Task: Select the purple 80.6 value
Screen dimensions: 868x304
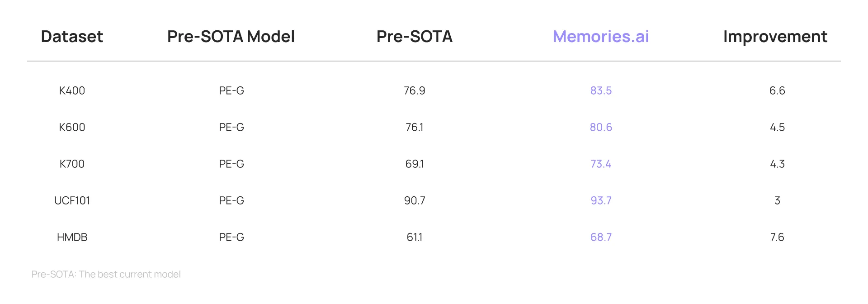Action: [600, 127]
